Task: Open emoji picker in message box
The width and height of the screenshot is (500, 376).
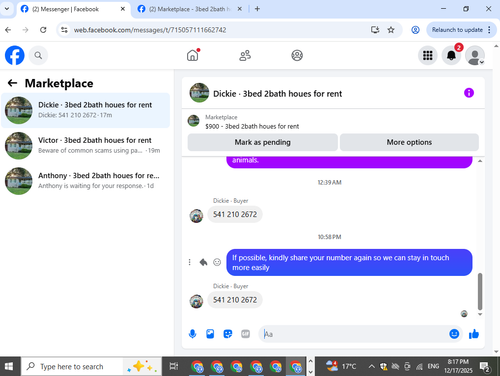Action: pyautogui.click(x=454, y=334)
